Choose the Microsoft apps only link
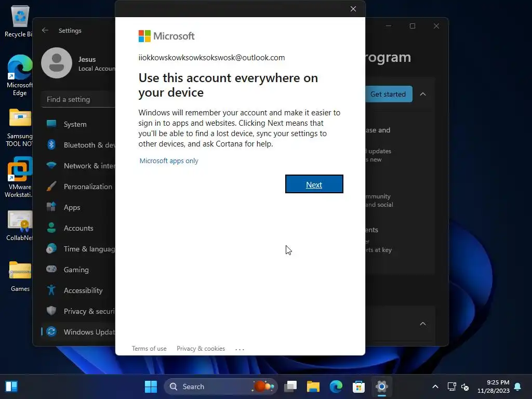The height and width of the screenshot is (399, 532). coord(169,161)
